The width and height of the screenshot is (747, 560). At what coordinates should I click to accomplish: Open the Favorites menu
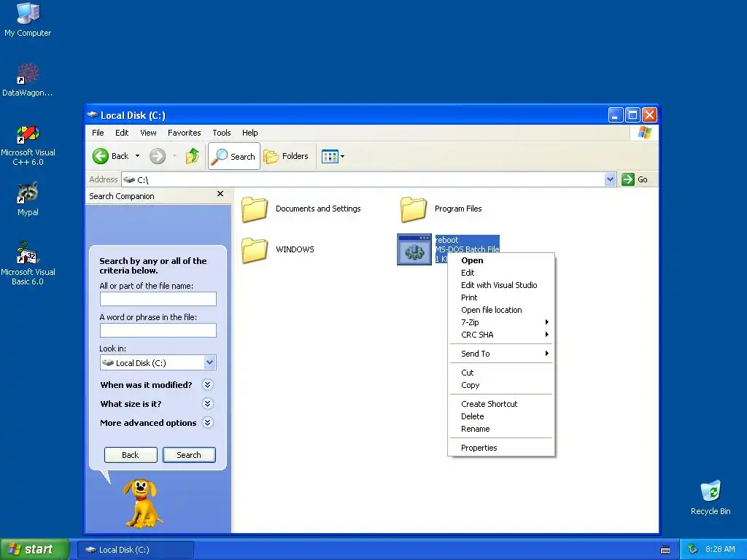click(x=184, y=133)
